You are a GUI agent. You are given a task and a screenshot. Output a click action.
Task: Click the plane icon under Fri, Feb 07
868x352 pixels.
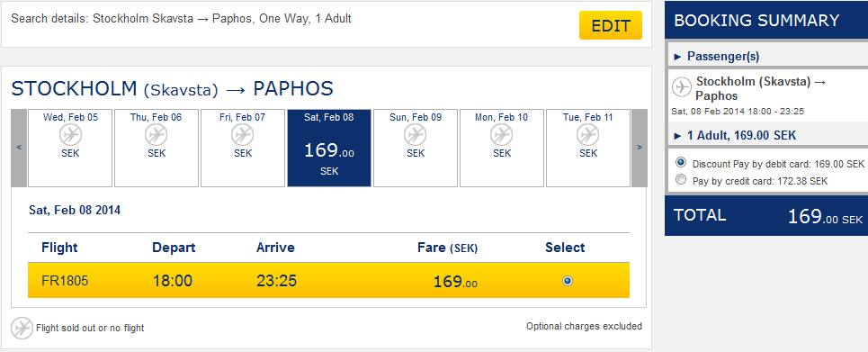coord(243,135)
